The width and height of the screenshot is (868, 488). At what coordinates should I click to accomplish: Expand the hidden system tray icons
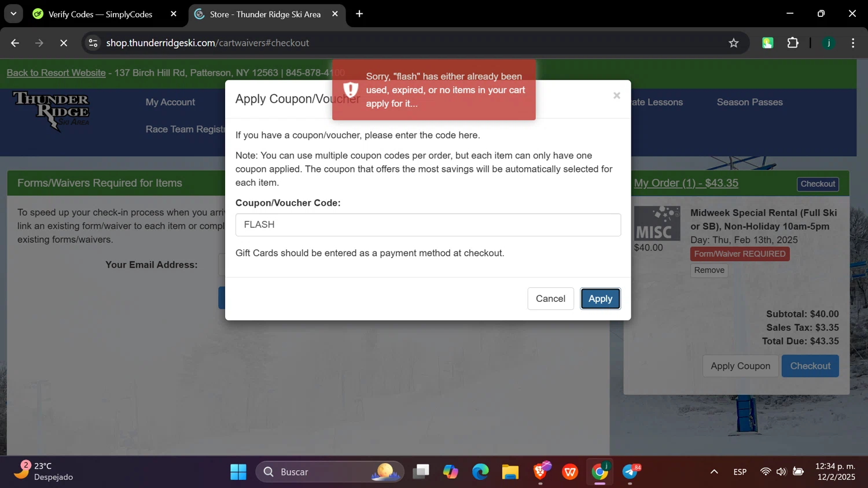[714, 472]
